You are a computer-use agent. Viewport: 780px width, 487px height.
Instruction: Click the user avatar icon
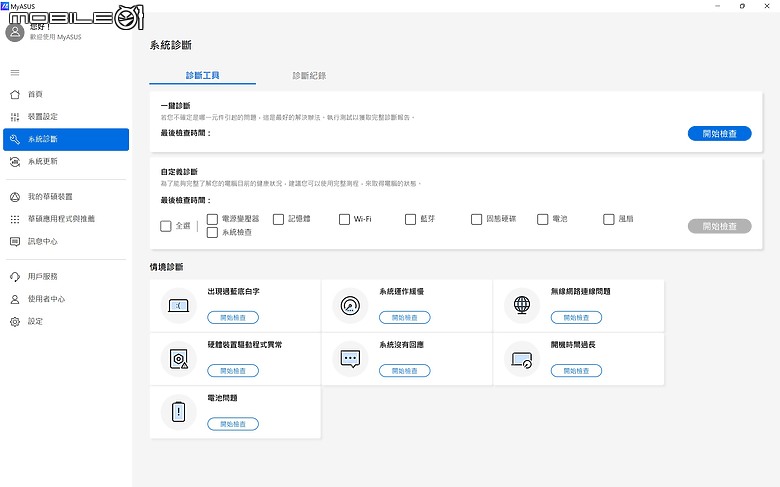pyautogui.click(x=15, y=32)
